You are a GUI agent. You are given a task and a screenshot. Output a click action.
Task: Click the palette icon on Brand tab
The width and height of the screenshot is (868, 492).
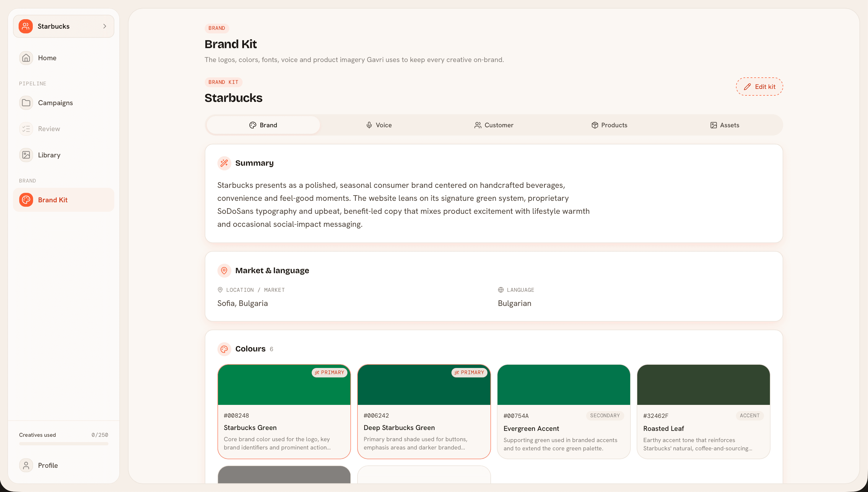click(253, 125)
